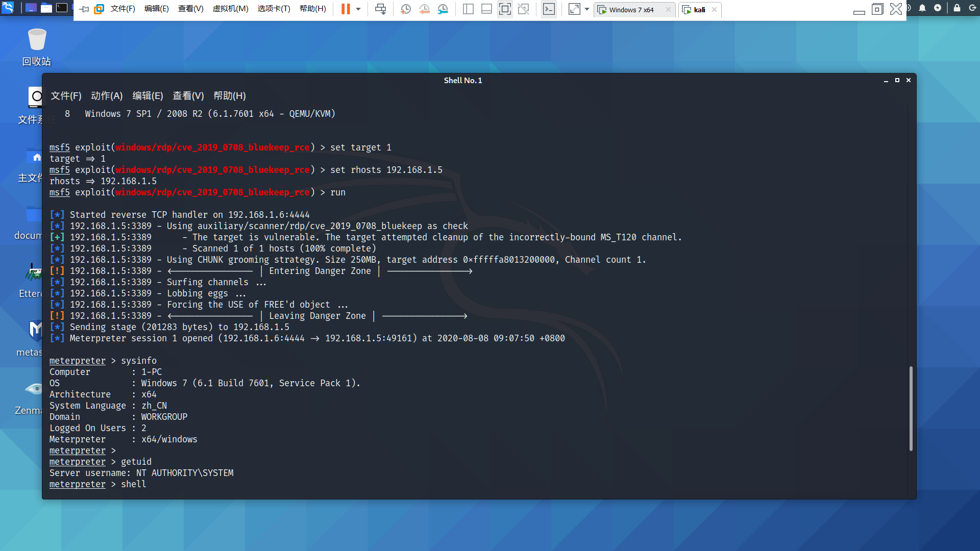
Task: Open the suspend button dropdown menu
Action: coord(359,9)
